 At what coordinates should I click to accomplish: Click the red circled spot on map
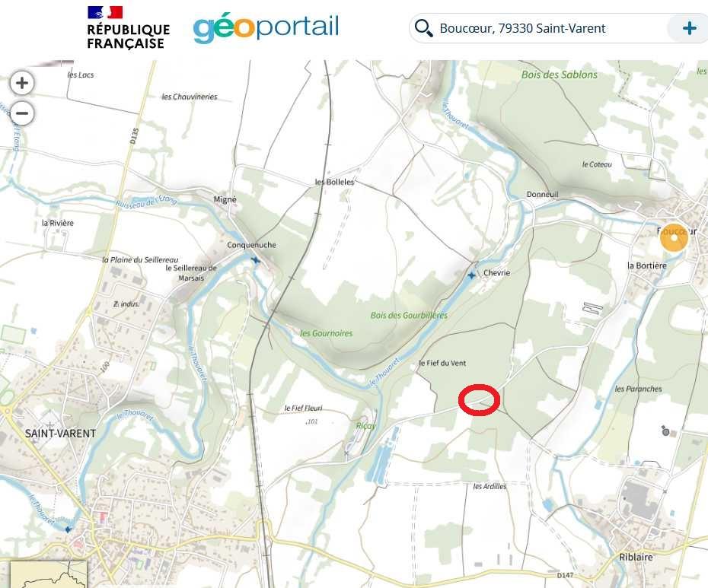click(479, 400)
